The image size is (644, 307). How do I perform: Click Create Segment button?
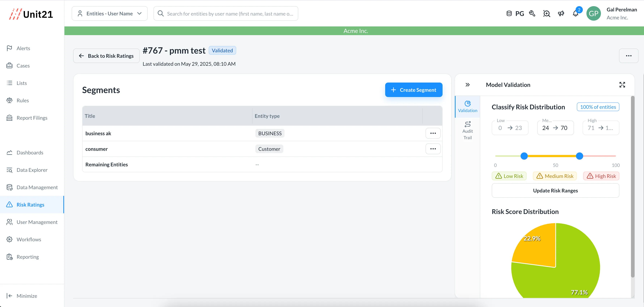[414, 90]
